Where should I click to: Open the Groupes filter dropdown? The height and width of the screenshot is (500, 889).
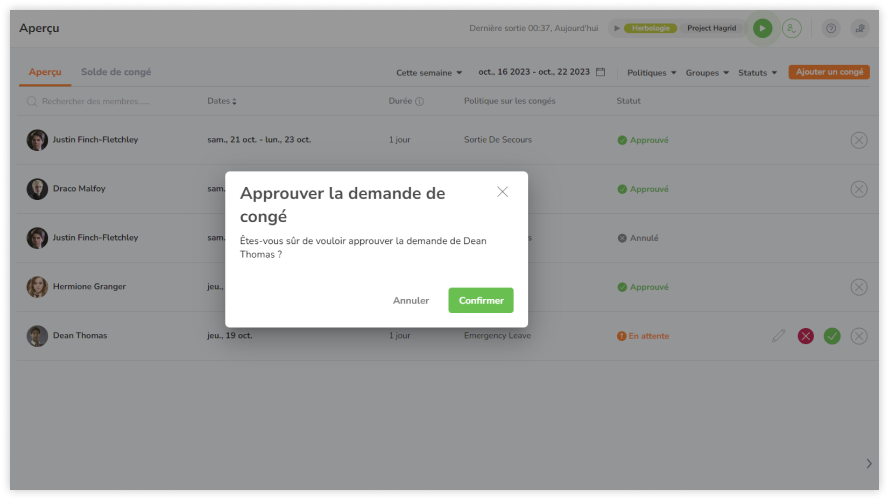[706, 72]
